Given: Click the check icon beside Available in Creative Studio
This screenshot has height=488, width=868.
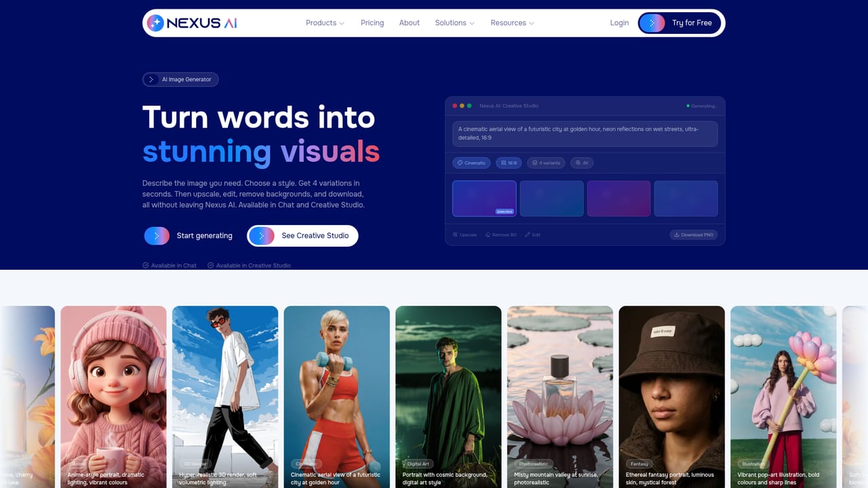Looking at the screenshot, I should click(x=211, y=265).
